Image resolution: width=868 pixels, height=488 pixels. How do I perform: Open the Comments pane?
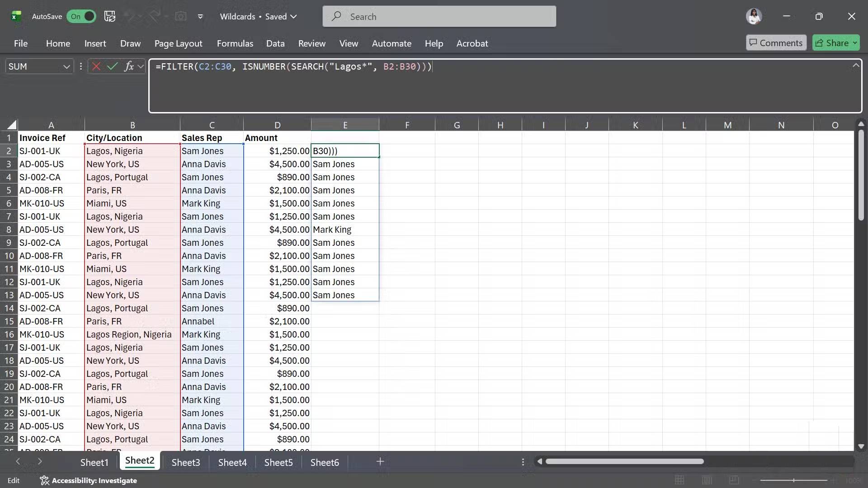[776, 42]
